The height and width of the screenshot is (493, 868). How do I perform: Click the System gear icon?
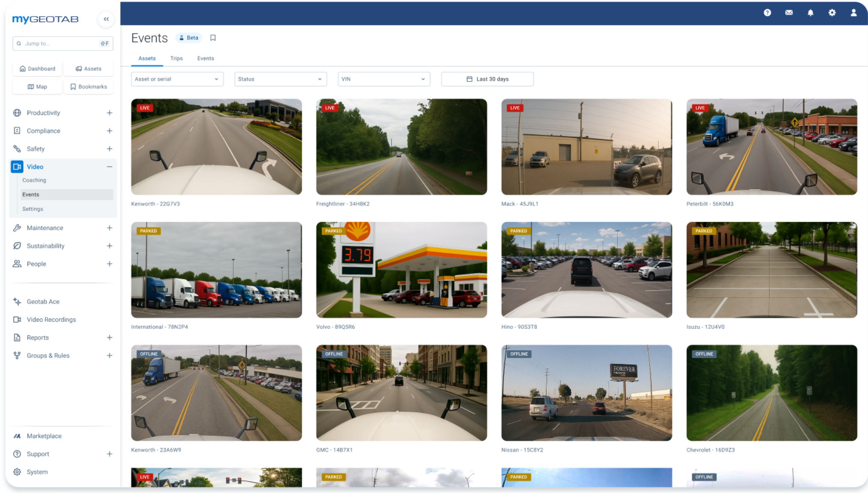17,472
